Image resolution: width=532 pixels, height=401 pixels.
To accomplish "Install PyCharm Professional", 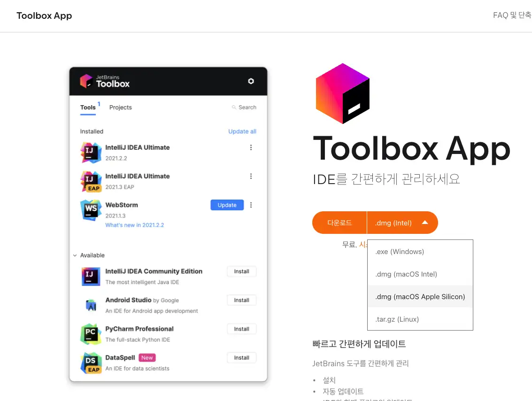I will pos(241,329).
